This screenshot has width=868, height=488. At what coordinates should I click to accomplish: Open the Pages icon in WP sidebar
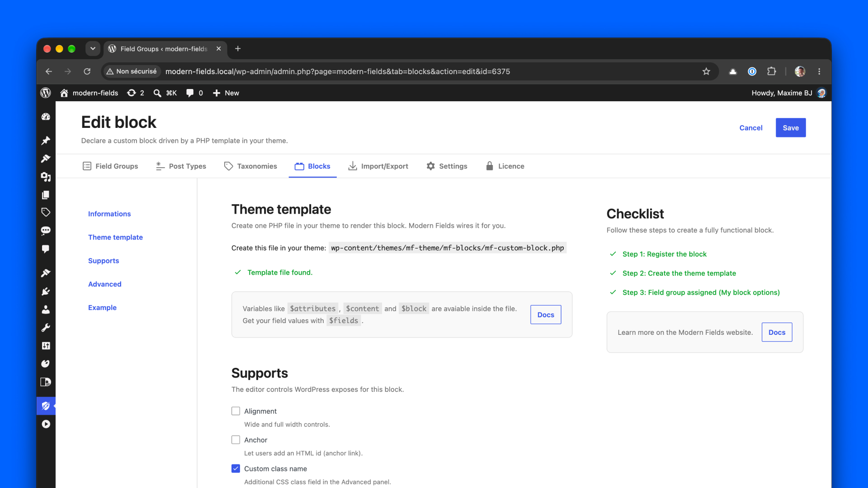pyautogui.click(x=46, y=195)
